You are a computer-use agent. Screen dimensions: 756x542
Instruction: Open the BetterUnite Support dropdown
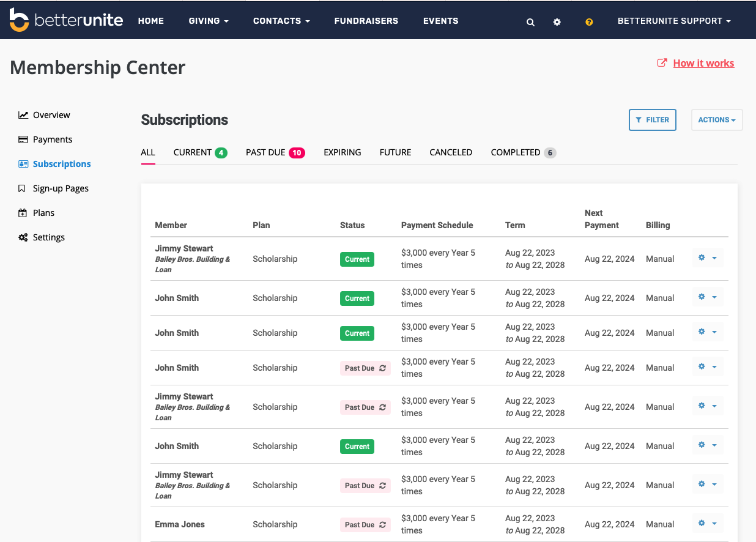(x=673, y=20)
